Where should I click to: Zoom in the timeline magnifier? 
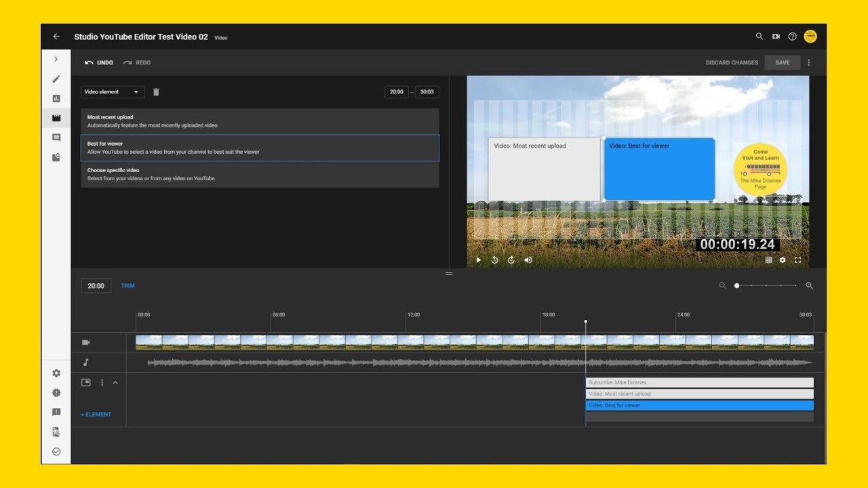coord(809,285)
